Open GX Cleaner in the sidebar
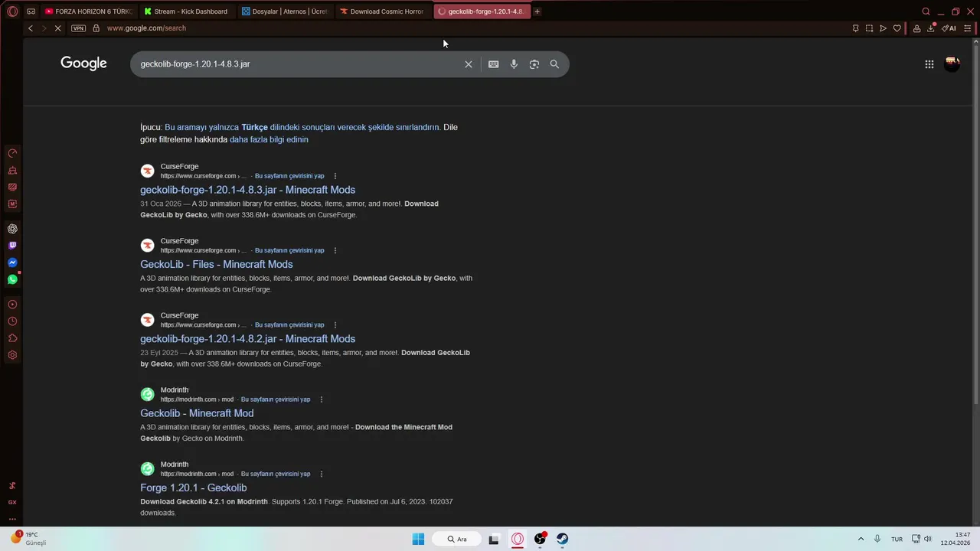980x551 pixels. click(12, 170)
